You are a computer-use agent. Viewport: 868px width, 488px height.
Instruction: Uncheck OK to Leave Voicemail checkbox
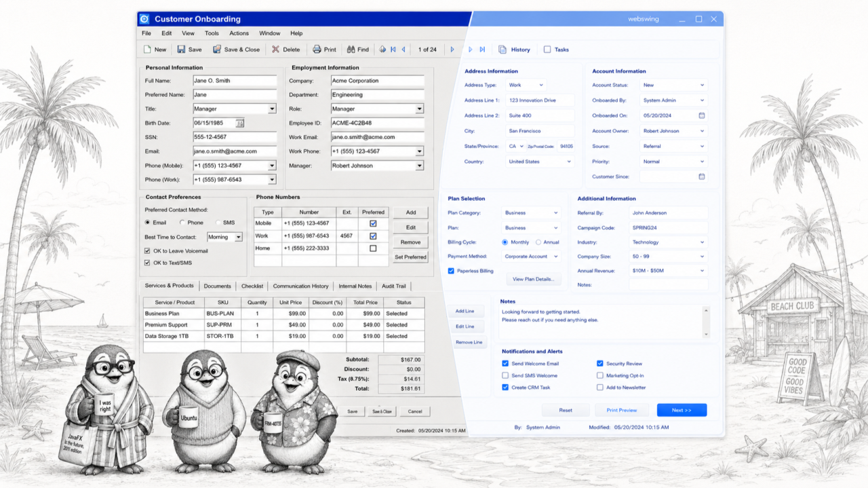pyautogui.click(x=148, y=251)
